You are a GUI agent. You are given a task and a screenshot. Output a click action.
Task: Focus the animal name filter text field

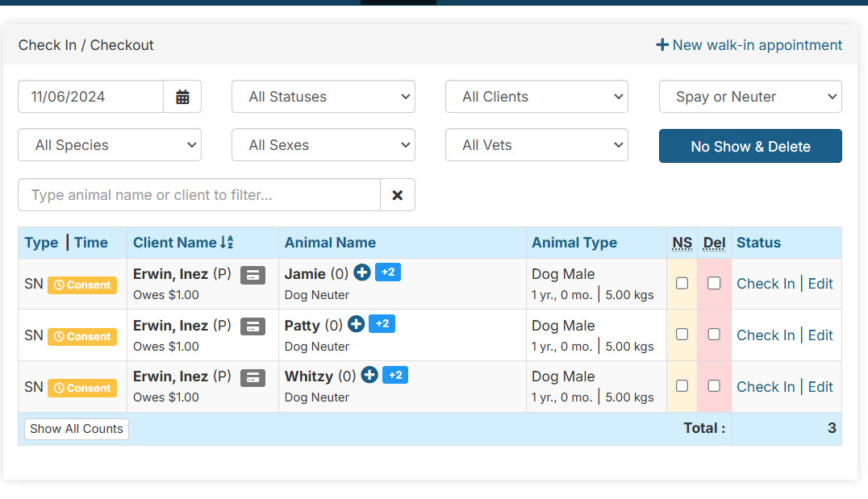click(x=199, y=195)
